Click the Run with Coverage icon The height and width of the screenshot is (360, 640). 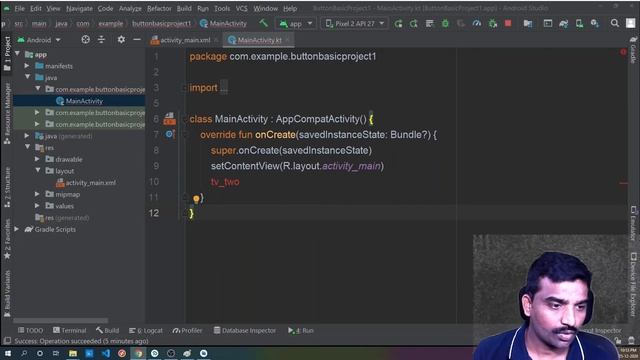click(x=461, y=24)
